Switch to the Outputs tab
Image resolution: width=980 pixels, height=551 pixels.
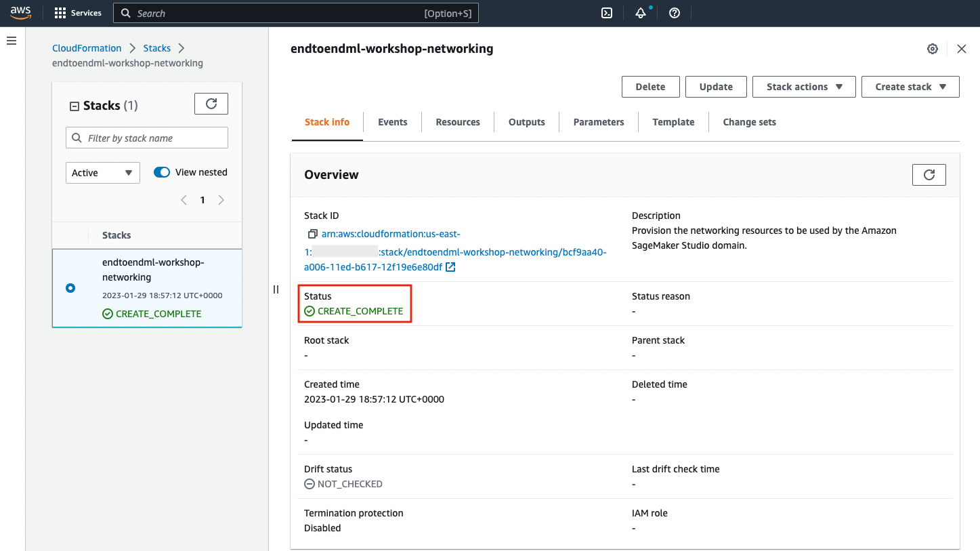click(527, 122)
